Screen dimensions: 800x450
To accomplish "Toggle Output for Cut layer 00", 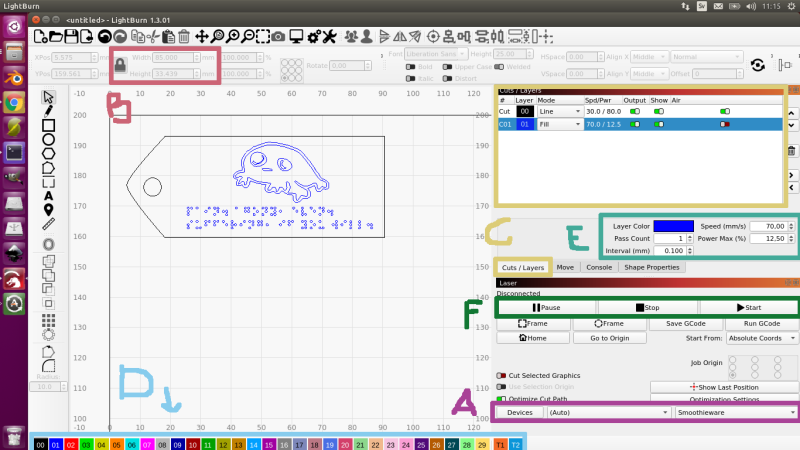I will pyautogui.click(x=635, y=111).
